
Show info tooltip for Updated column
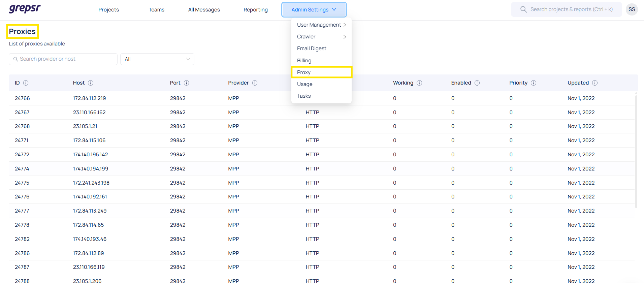tap(595, 83)
